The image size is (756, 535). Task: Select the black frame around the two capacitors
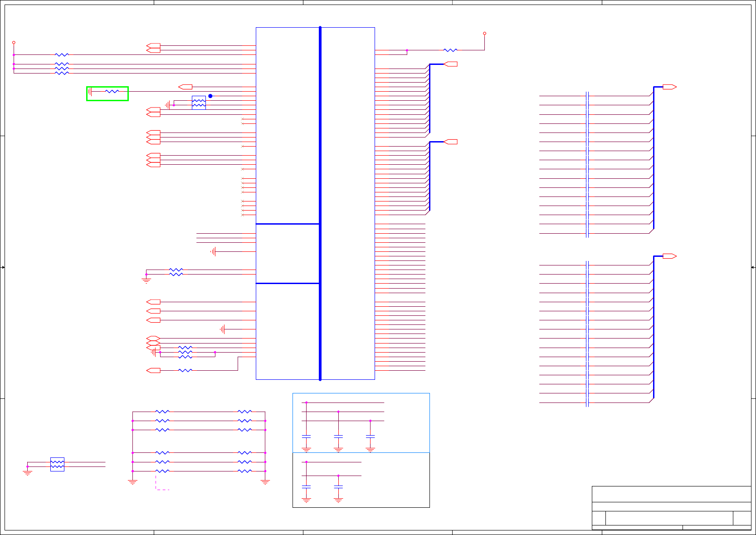point(361,480)
